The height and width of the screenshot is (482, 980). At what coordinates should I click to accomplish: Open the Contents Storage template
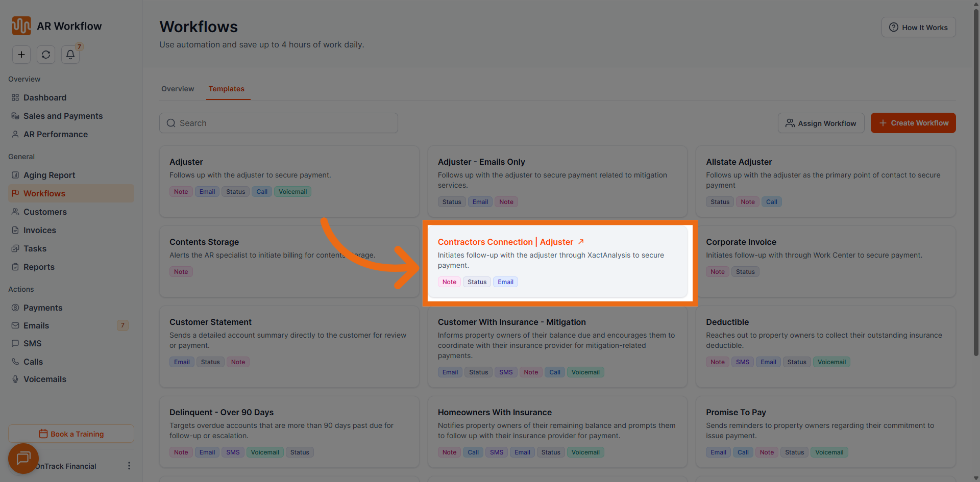tap(289, 262)
